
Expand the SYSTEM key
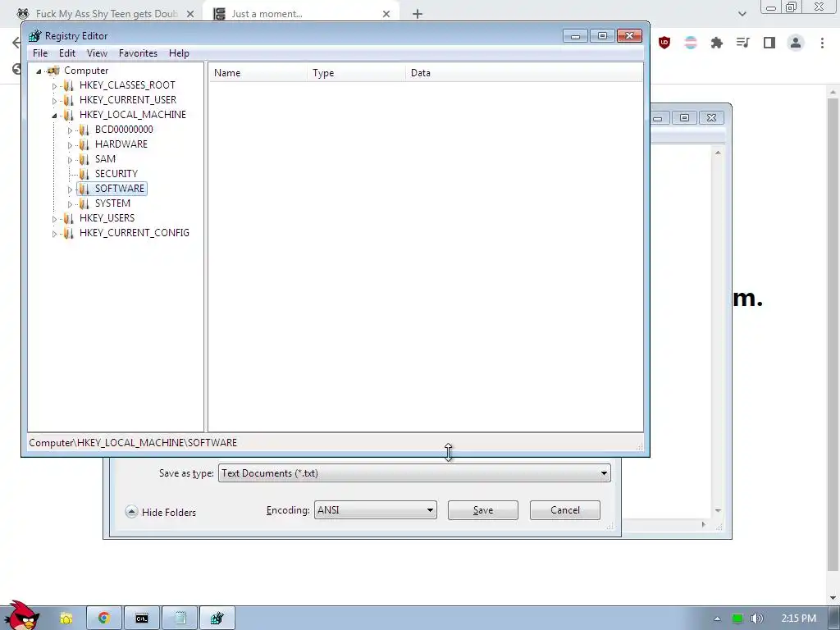70,204
